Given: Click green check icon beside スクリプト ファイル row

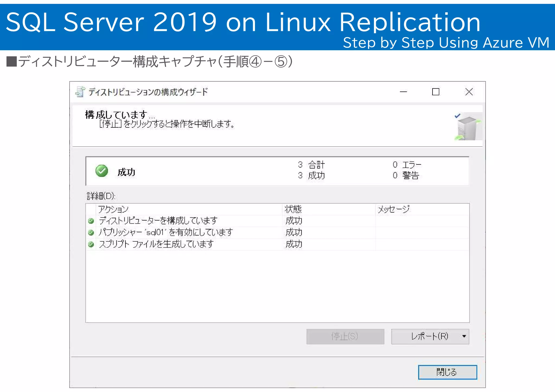Looking at the screenshot, I should pyautogui.click(x=91, y=244).
